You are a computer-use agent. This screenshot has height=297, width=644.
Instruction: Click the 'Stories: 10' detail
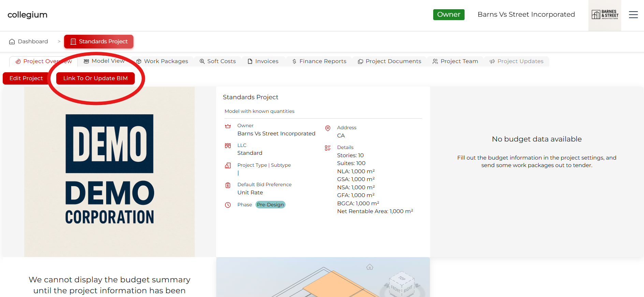(x=350, y=155)
